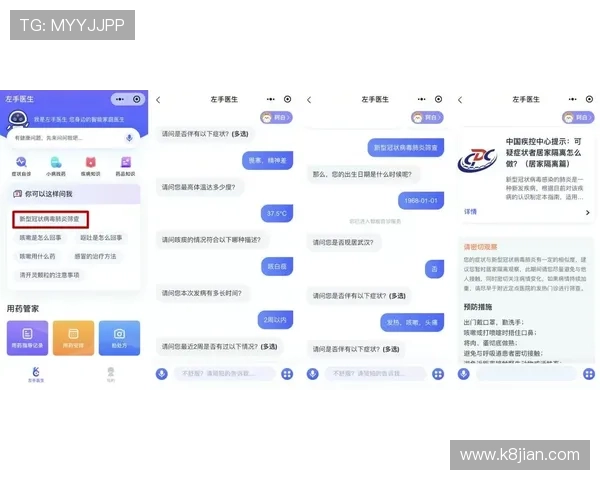Open the 中国疾控中心提示 article title
This screenshot has width=600, height=480.
point(543,152)
